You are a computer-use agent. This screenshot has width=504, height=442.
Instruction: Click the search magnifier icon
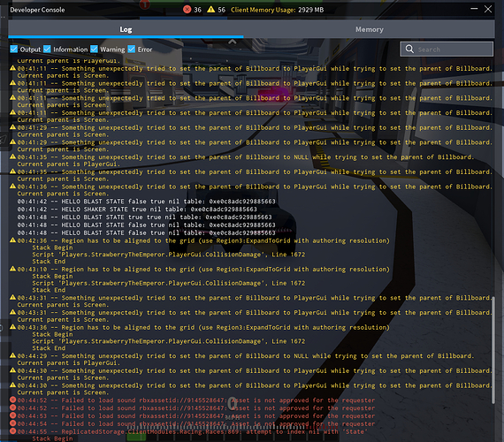pos(409,49)
